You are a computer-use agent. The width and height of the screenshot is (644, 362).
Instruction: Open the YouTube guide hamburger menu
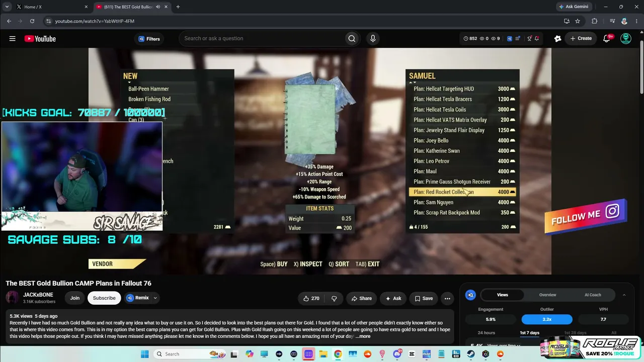pos(12,39)
